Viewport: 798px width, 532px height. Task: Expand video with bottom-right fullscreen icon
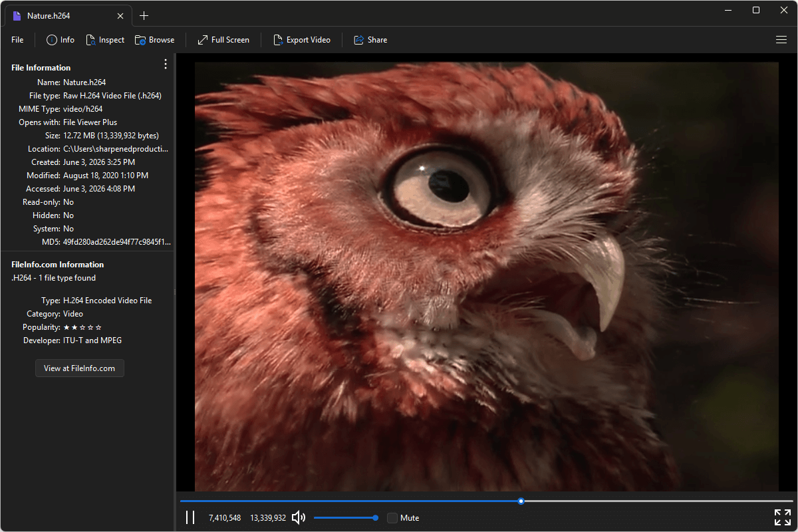tap(782, 517)
